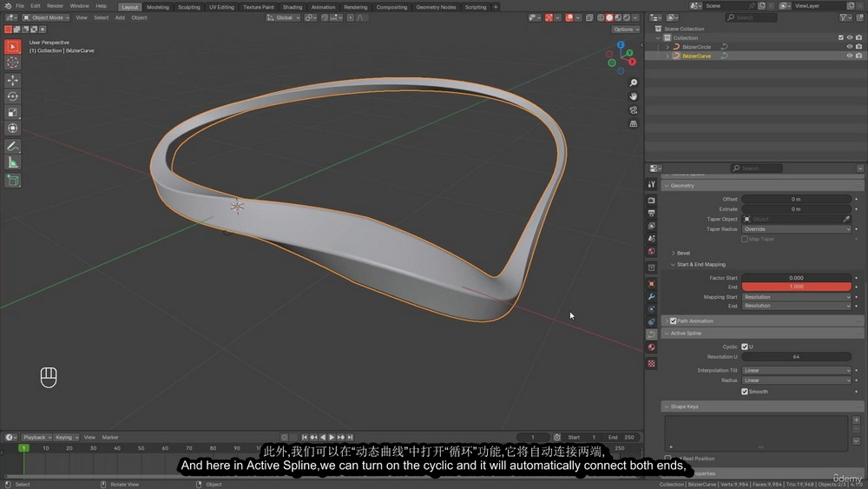Open the Render properties tab

[652, 201]
